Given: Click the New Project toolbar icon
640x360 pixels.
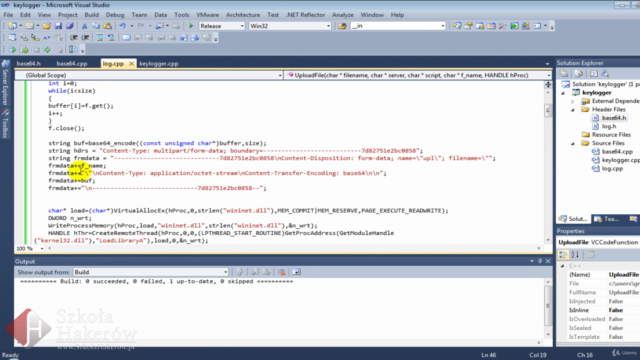Looking at the screenshot, I should point(12,26).
